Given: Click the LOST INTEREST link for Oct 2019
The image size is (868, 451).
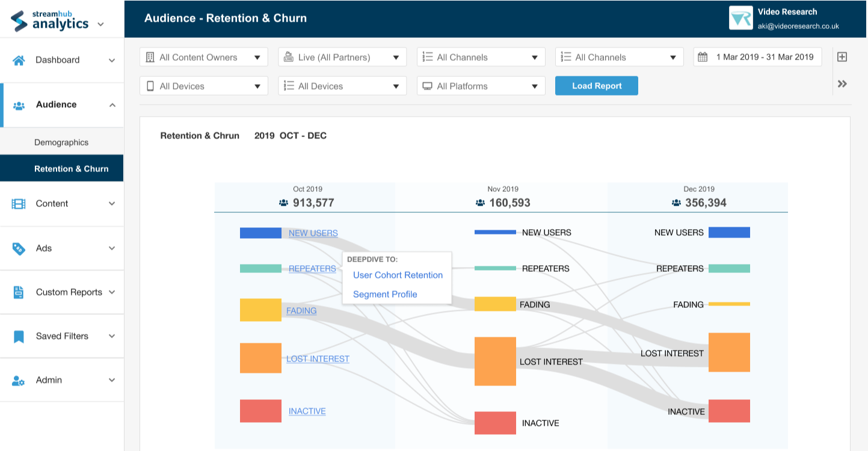Looking at the screenshot, I should pos(318,359).
